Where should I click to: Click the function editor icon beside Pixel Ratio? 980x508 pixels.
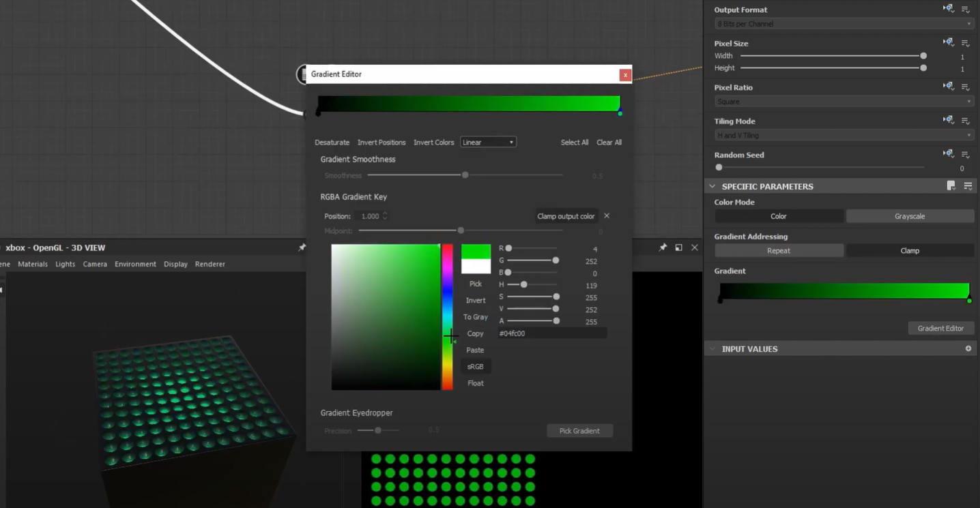948,87
